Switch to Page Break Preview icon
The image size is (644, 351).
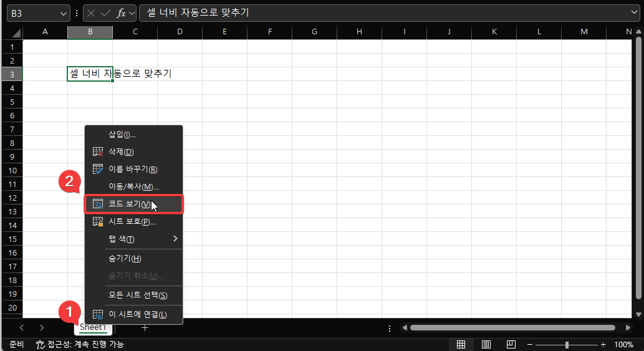[511, 344]
